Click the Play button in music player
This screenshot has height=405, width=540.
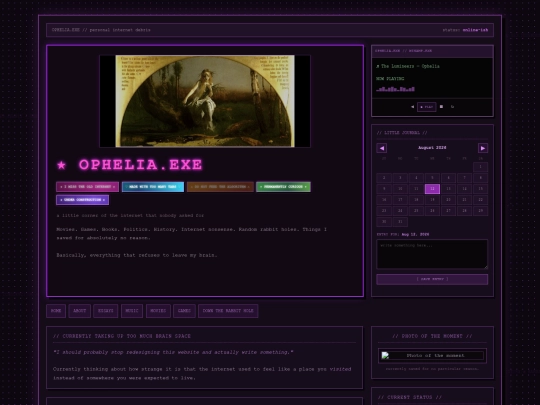tap(426, 107)
